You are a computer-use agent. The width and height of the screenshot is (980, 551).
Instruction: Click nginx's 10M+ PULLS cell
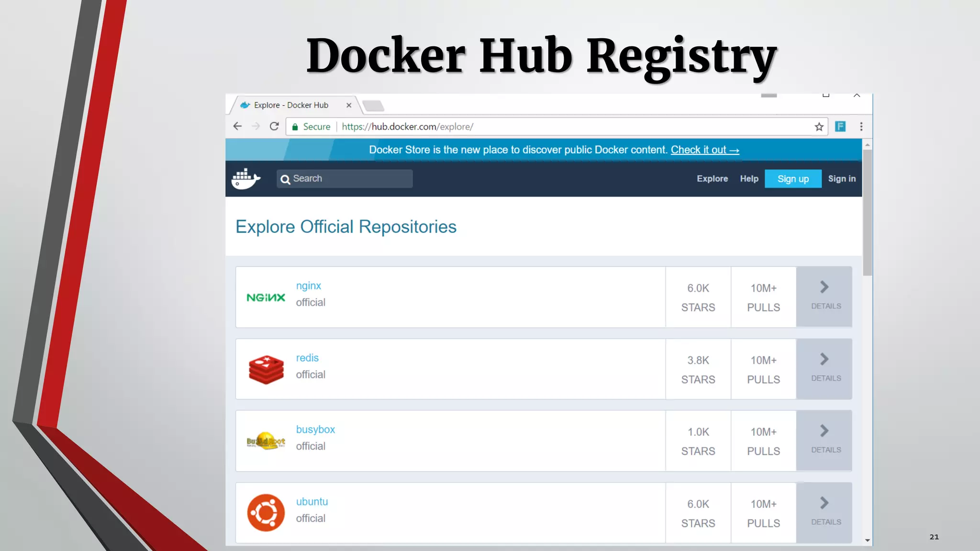click(x=764, y=297)
